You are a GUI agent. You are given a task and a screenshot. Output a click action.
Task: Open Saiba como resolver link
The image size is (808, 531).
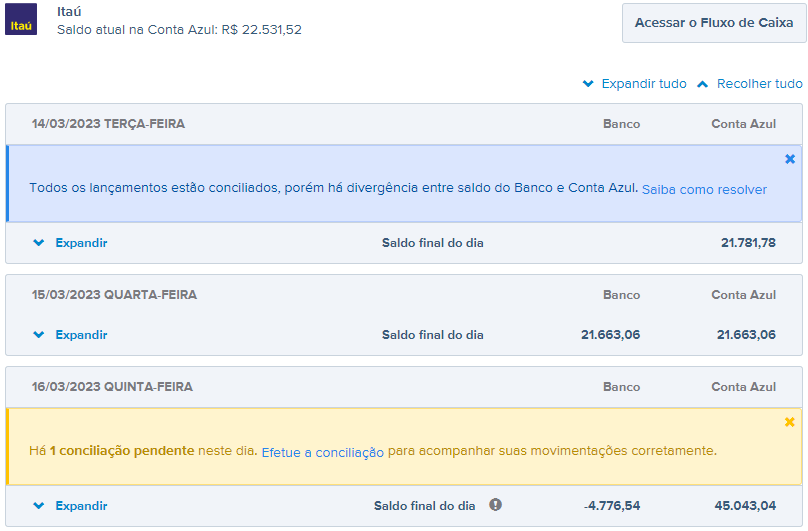click(704, 190)
